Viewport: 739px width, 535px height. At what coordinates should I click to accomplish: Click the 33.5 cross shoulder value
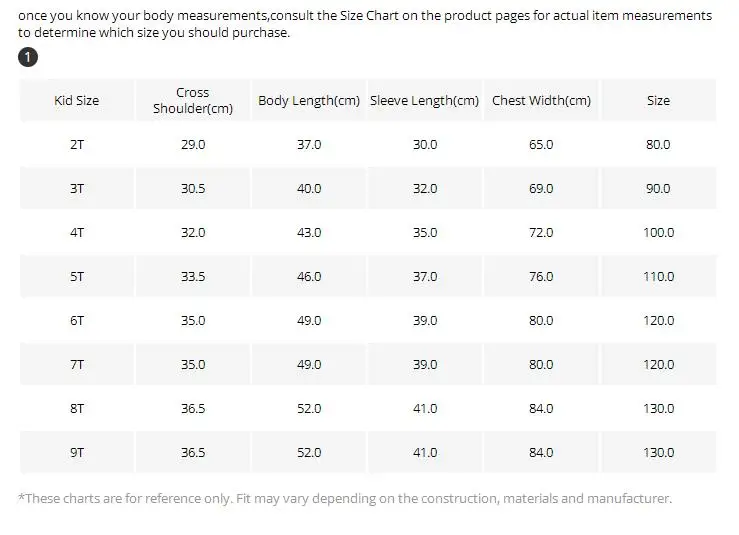pyautogui.click(x=193, y=277)
